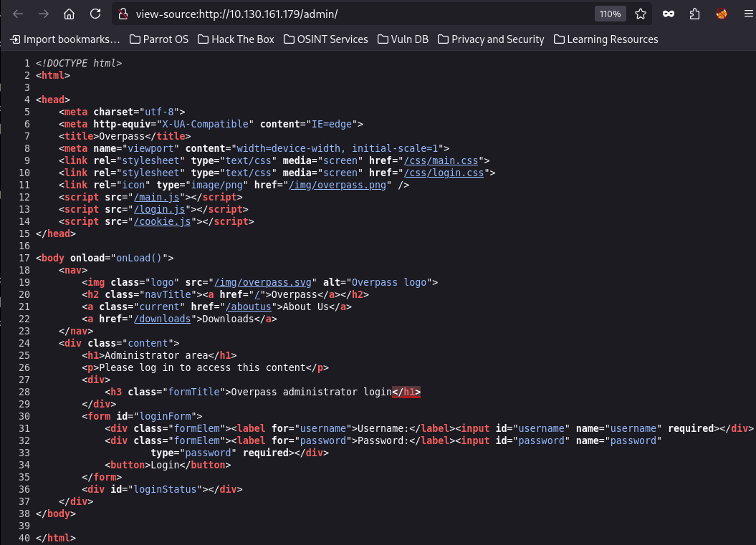
Task: Reset the 110% zoom indicator
Action: (610, 14)
